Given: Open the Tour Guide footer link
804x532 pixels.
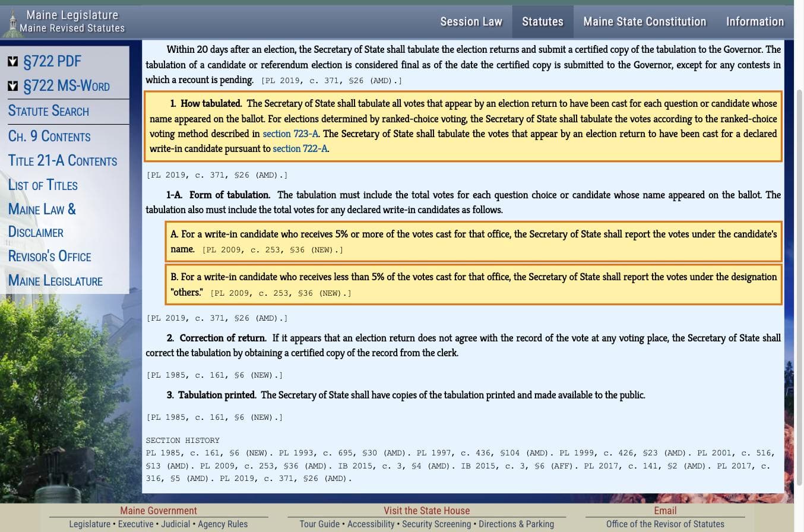Looking at the screenshot, I should point(319,524).
